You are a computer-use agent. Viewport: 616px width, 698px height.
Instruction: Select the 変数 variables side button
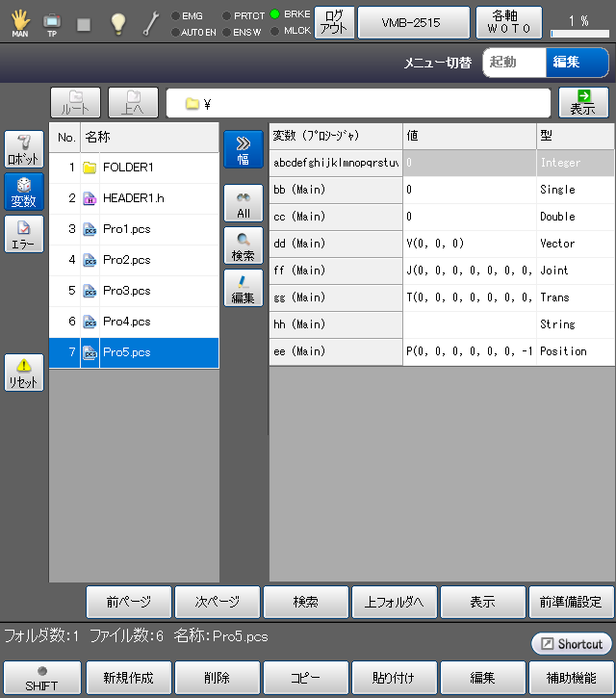[x=24, y=193]
